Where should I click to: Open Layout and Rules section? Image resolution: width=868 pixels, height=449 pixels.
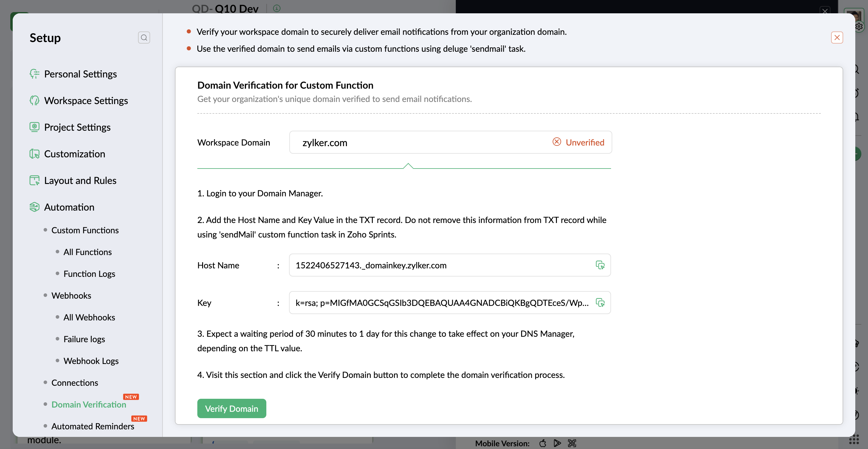pyautogui.click(x=80, y=180)
